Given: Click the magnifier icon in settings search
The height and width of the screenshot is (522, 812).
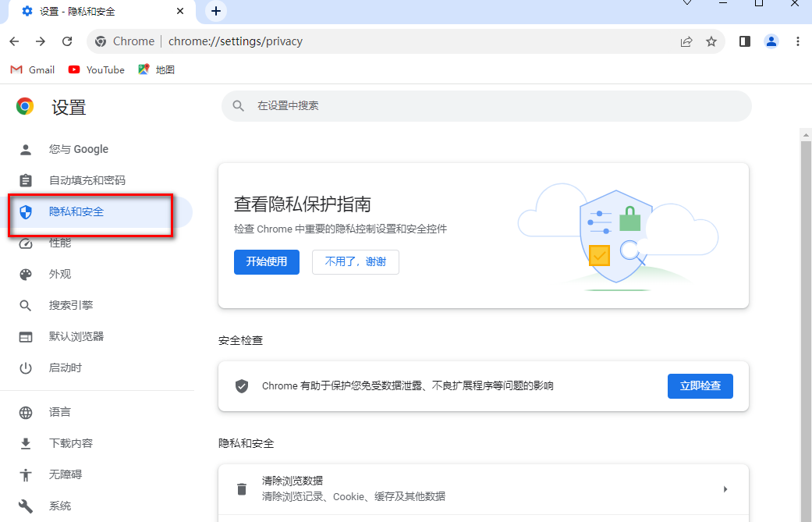Looking at the screenshot, I should click(238, 106).
